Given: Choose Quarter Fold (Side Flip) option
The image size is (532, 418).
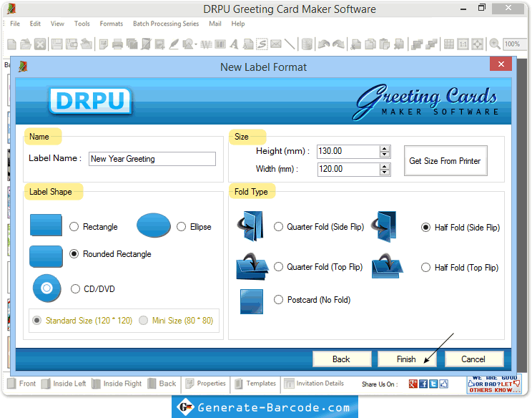Looking at the screenshot, I should tap(279, 226).
